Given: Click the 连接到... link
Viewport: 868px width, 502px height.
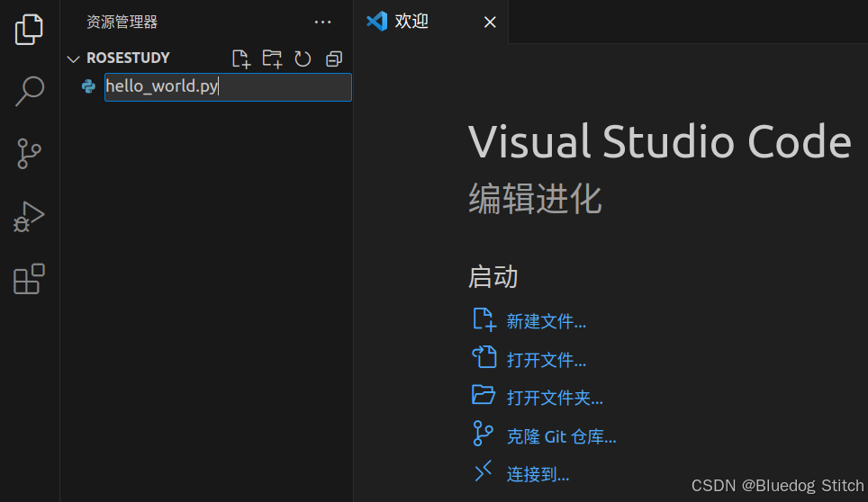Looking at the screenshot, I should point(538,474).
